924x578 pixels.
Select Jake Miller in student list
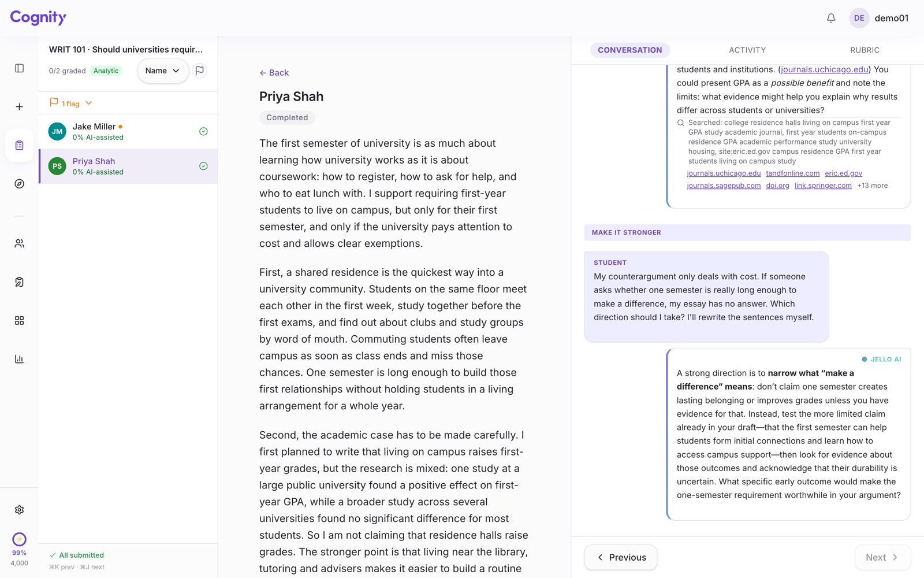tap(128, 132)
